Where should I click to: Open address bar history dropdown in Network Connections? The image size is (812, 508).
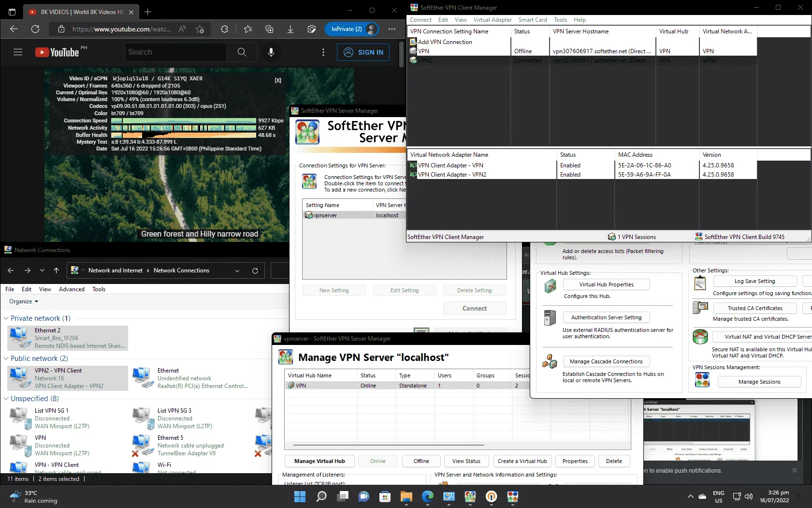[x=237, y=271]
